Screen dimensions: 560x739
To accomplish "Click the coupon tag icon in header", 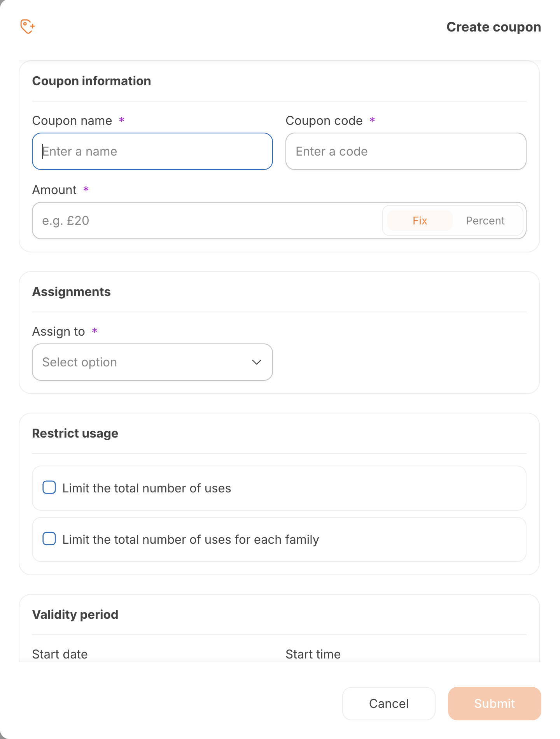I will click(28, 27).
